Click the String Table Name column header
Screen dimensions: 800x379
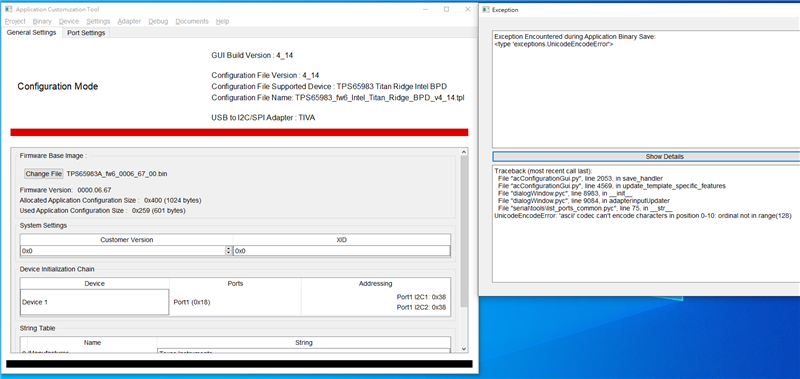[x=92, y=343]
